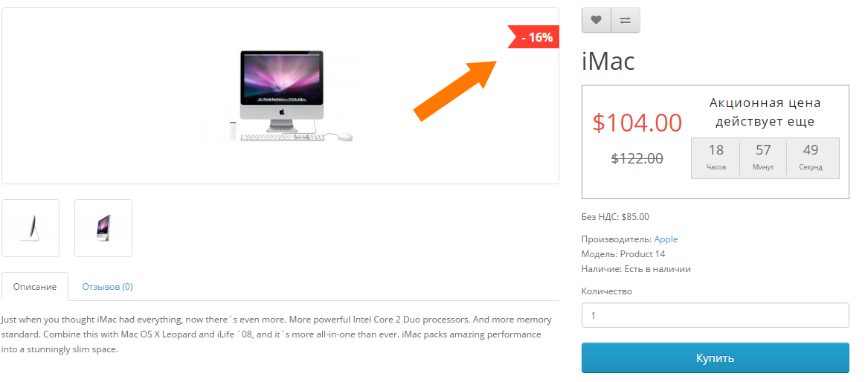Switch to the Описание tab
The width and height of the screenshot is (868, 382).
point(35,287)
